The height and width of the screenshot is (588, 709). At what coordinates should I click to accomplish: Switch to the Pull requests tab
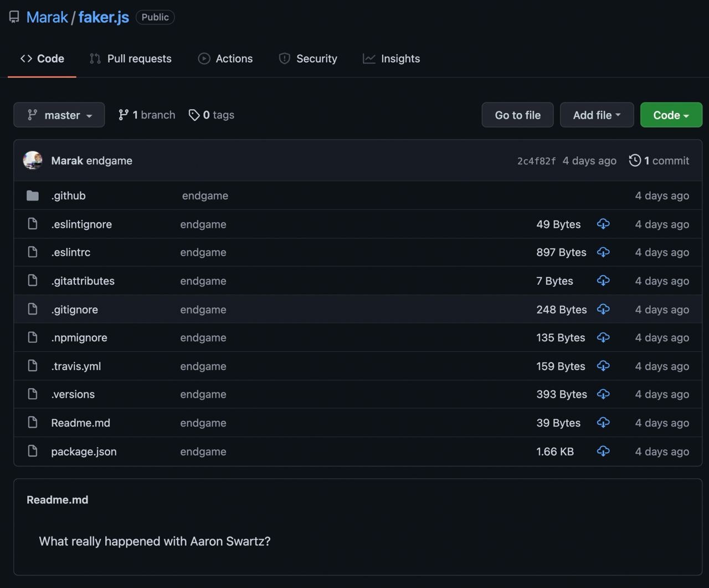tap(131, 59)
